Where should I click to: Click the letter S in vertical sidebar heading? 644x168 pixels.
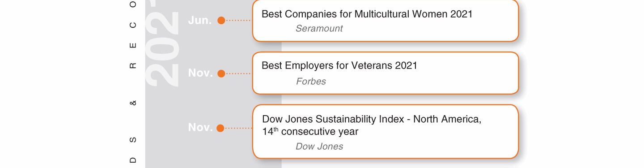(x=133, y=140)
